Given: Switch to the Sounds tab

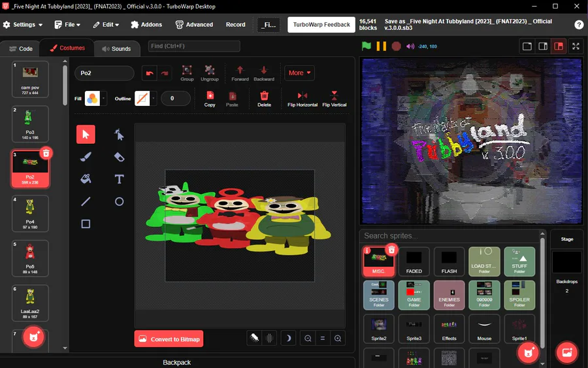Looking at the screenshot, I should pyautogui.click(x=116, y=49).
